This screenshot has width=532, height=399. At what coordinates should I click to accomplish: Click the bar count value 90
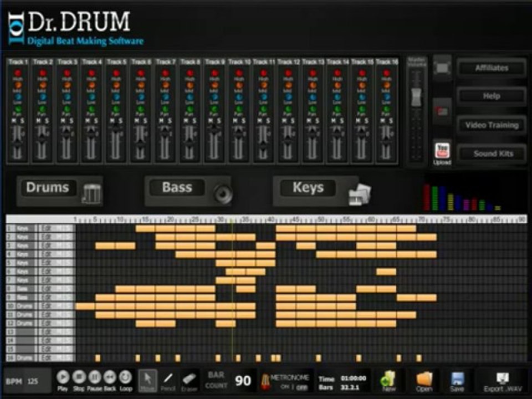[243, 381]
